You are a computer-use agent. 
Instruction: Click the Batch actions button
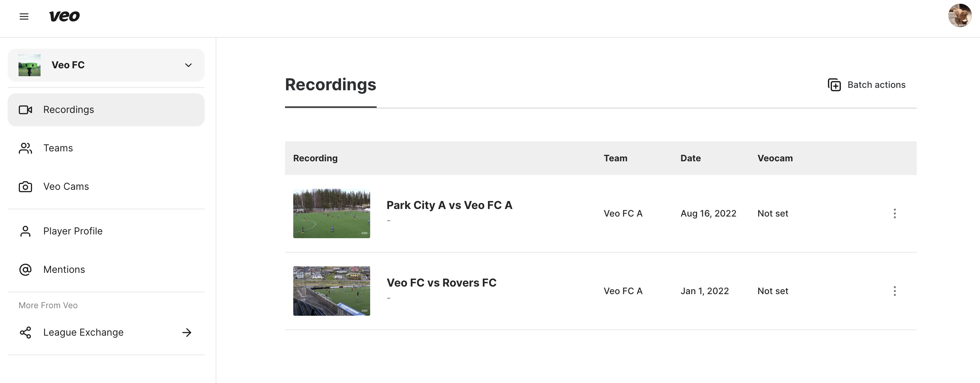(866, 85)
